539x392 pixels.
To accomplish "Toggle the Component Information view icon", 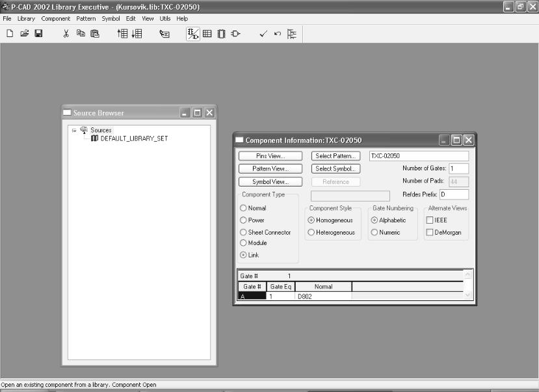I will 193,34.
